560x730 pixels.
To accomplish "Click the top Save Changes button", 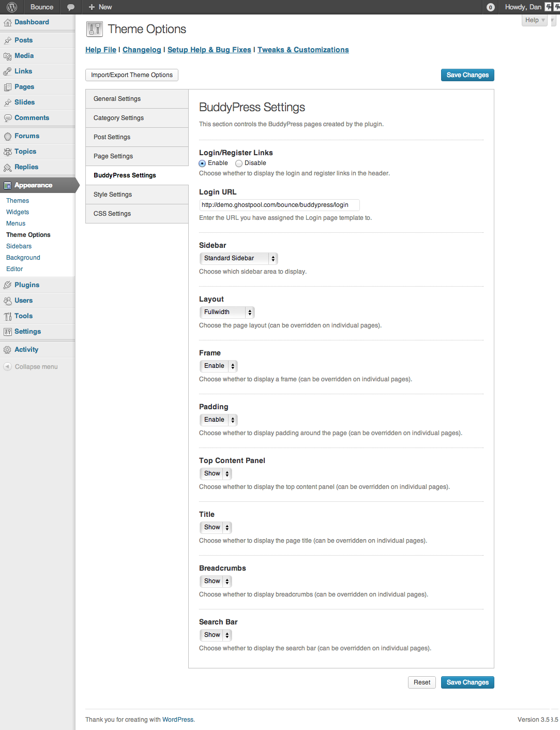I will pos(467,75).
